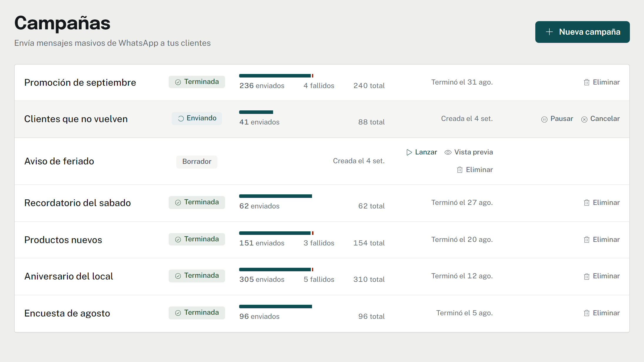Launch the Aviso de feriado campaign

pos(422,152)
